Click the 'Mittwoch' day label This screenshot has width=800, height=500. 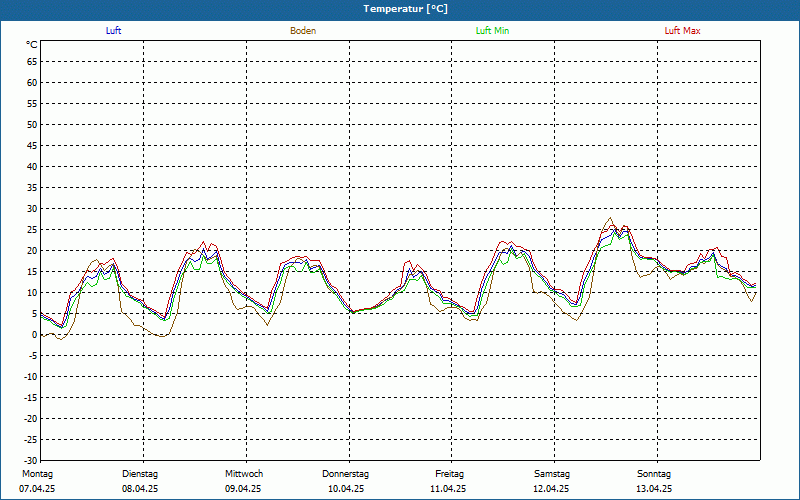point(244,474)
